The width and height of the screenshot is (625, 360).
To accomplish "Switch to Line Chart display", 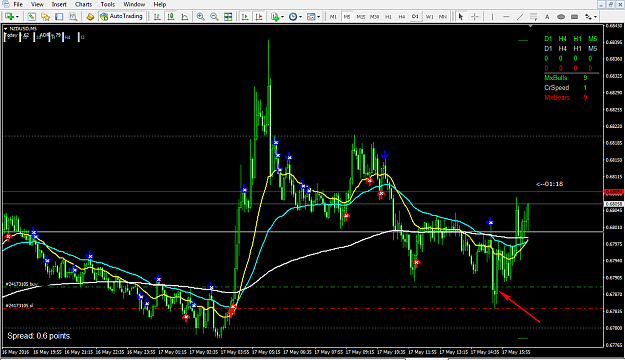I will tap(185, 17).
